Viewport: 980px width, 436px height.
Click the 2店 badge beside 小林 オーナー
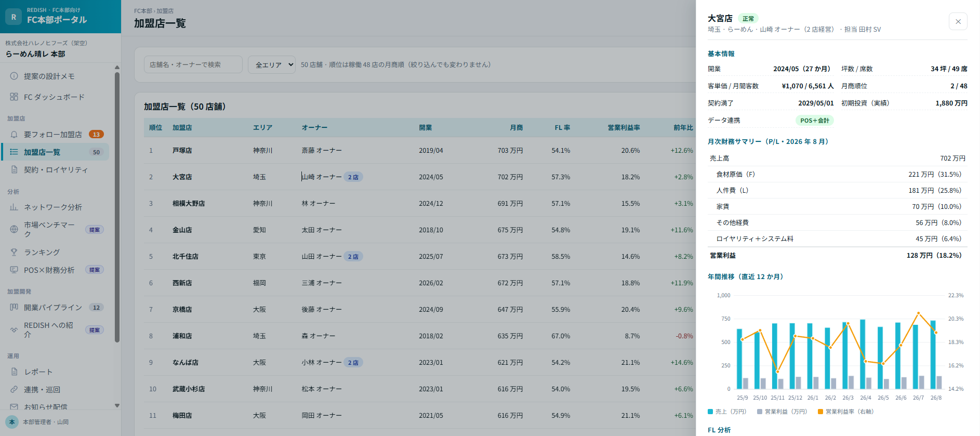[x=353, y=362]
